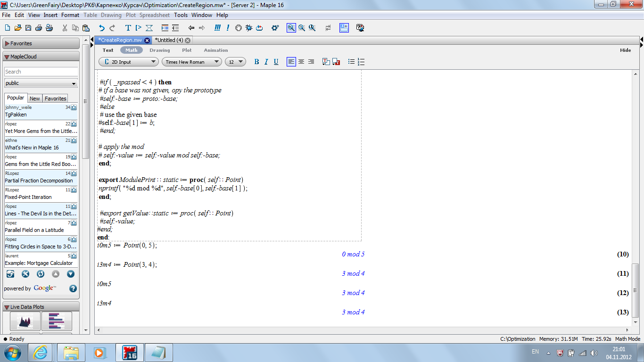This screenshot has width=644, height=362.
Task: Open the debugger bug icon
Action: (248, 28)
